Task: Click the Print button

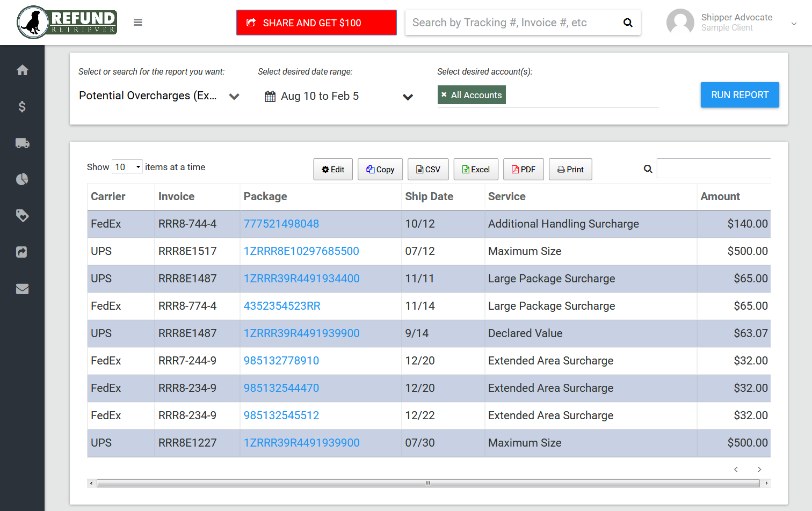Action: click(x=570, y=170)
